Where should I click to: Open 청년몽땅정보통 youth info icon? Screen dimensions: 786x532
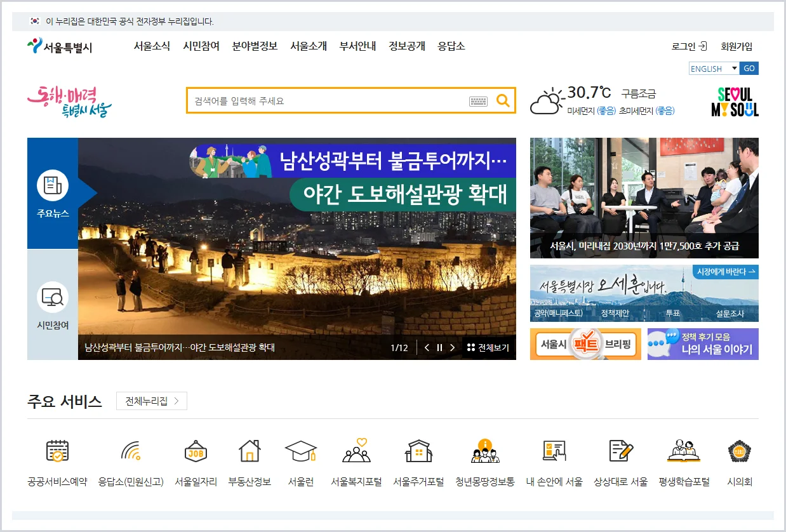coord(485,451)
